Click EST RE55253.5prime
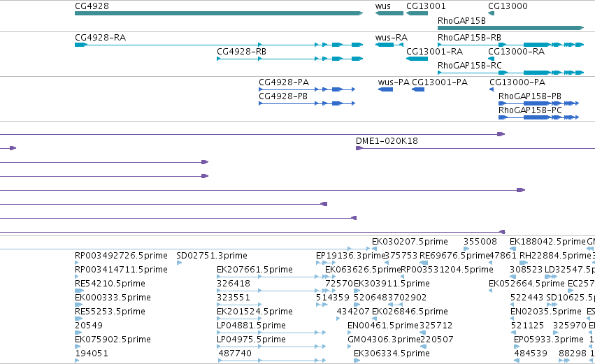The width and height of the screenshot is (595, 364). click(110, 312)
